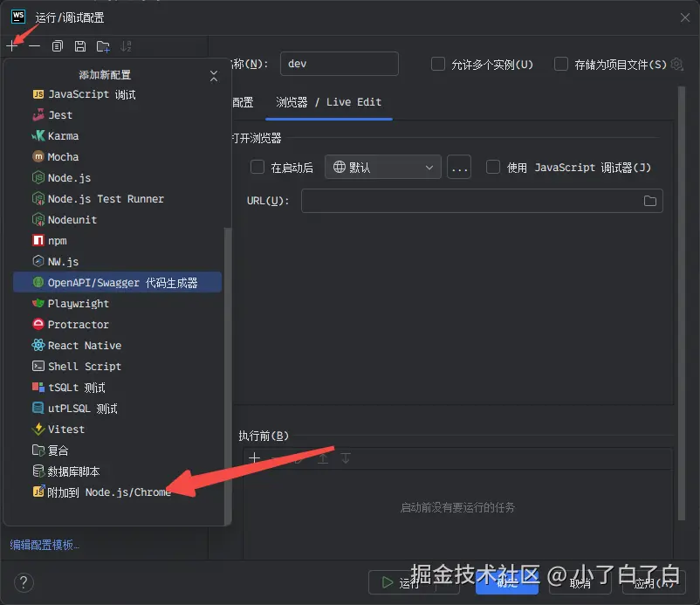This screenshot has height=605, width=700.
Task: Close the 添加新配置 popup
Action: coord(214,76)
